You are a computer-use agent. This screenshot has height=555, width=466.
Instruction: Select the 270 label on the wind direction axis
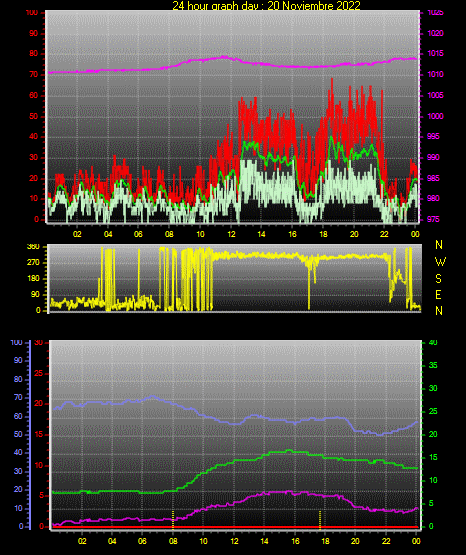33,263
